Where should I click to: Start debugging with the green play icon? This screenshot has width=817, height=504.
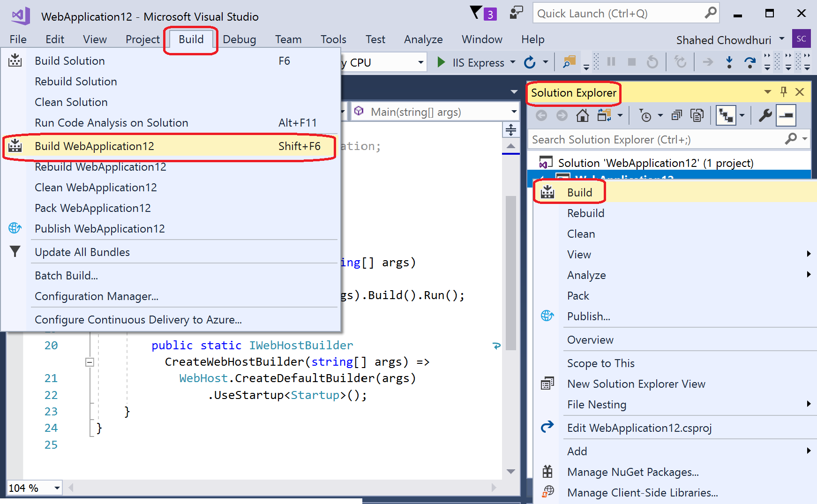[x=441, y=62]
